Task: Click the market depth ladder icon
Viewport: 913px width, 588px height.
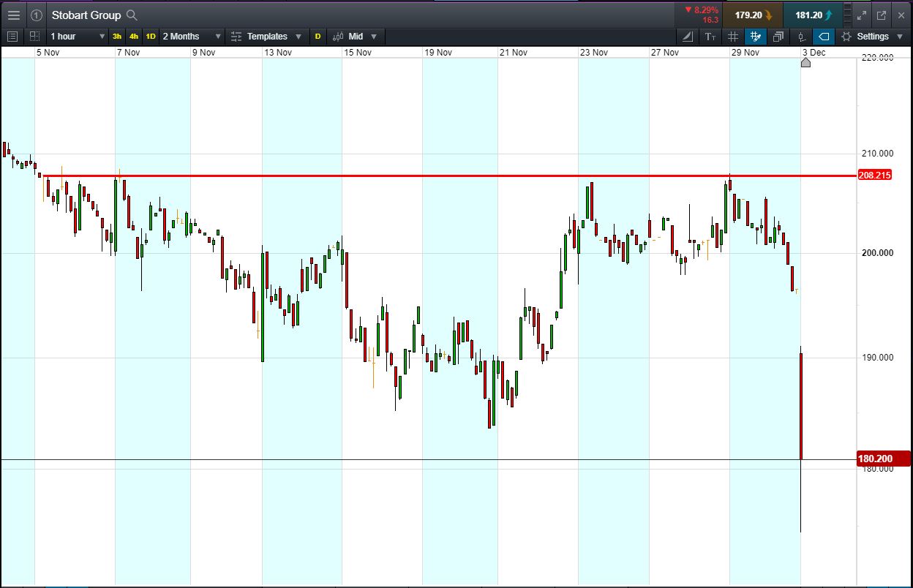Action: tap(848, 15)
